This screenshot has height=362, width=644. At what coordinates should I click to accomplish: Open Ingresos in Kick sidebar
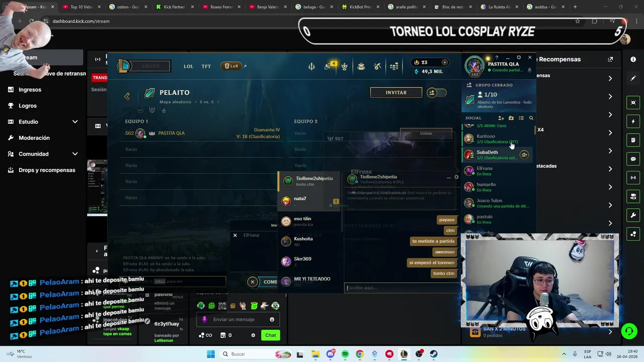click(30, 89)
